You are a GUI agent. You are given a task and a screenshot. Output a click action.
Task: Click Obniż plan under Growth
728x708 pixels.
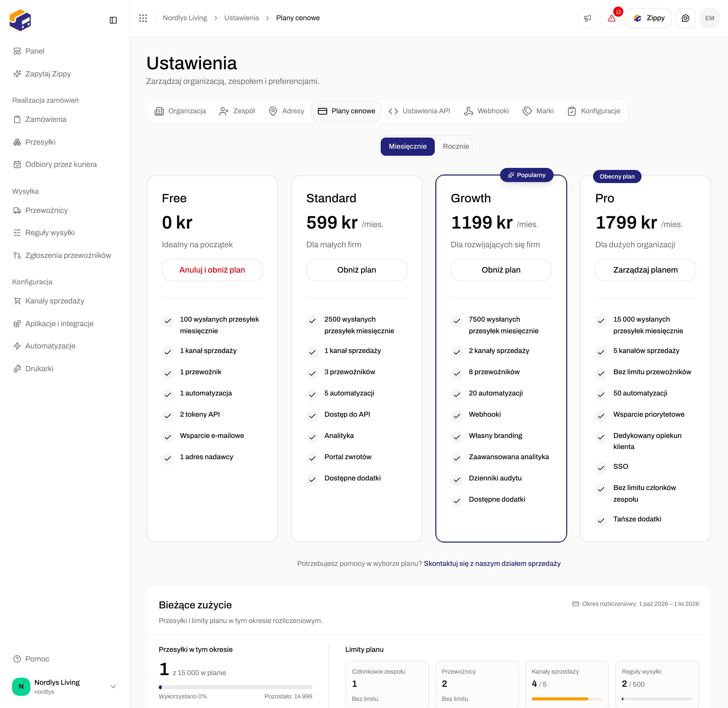501,270
